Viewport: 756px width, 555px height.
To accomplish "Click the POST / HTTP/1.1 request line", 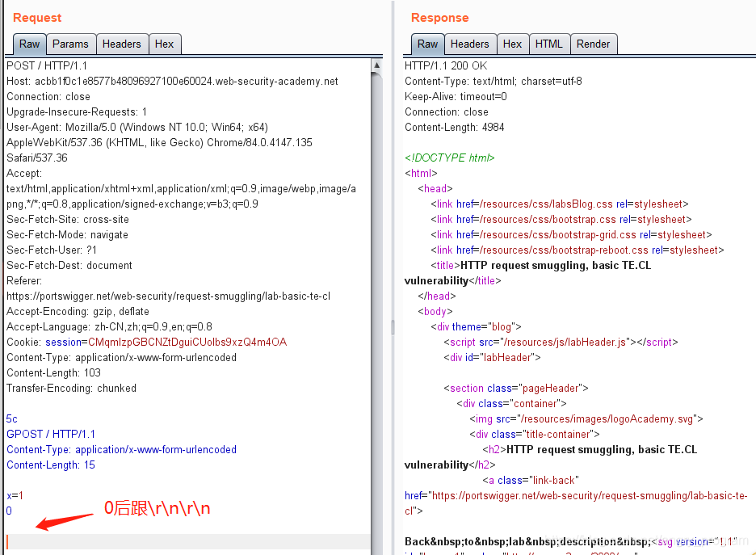I will (47, 65).
